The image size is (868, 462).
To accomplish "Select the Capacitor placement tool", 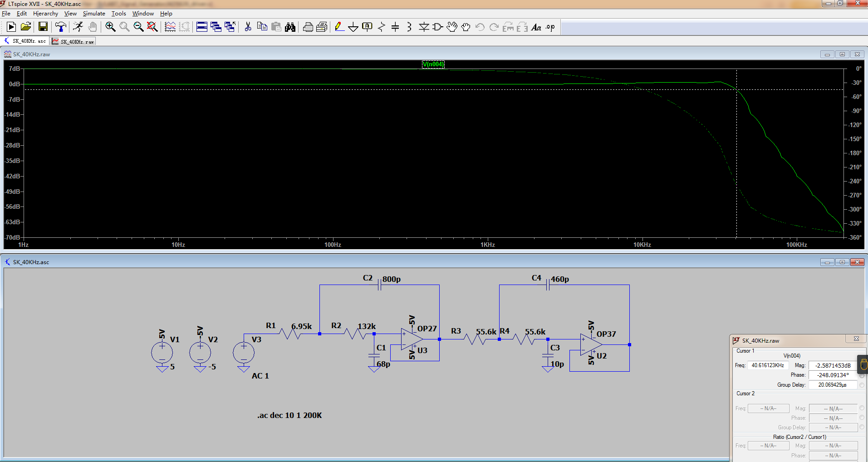I will click(x=395, y=27).
